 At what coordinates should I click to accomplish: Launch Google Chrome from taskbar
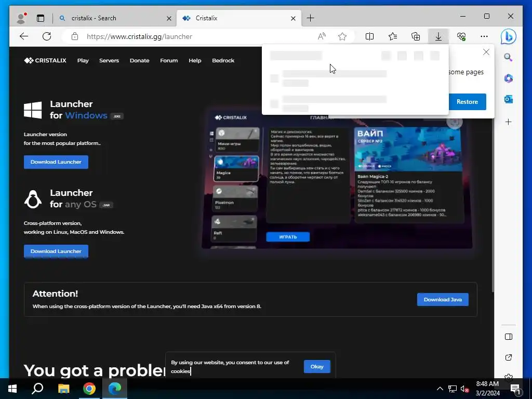click(x=89, y=389)
